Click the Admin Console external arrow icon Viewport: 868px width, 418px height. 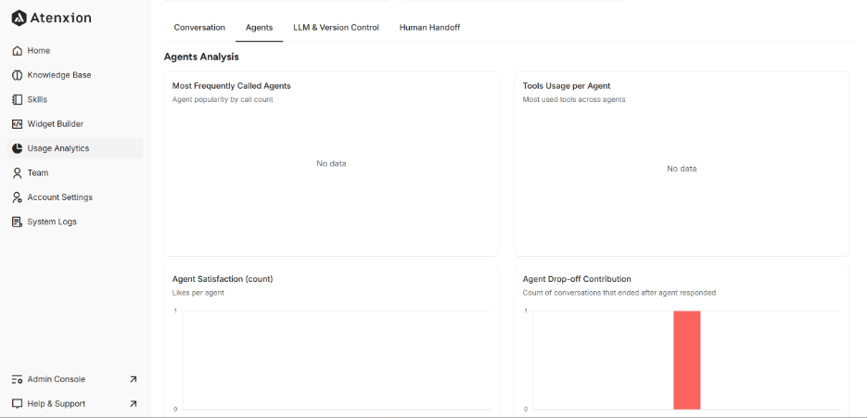(x=133, y=379)
